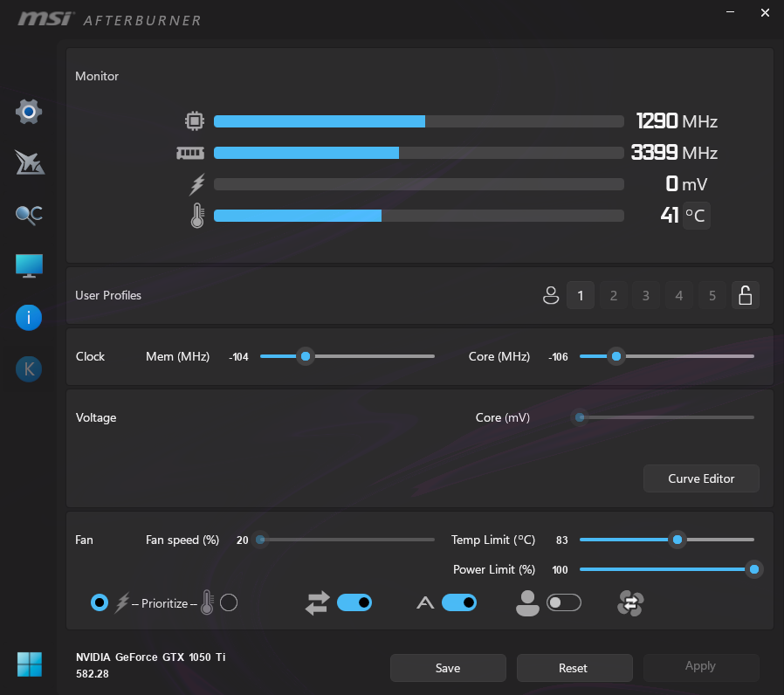
Task: Click the auto fan 'A' icon
Action: (x=425, y=603)
